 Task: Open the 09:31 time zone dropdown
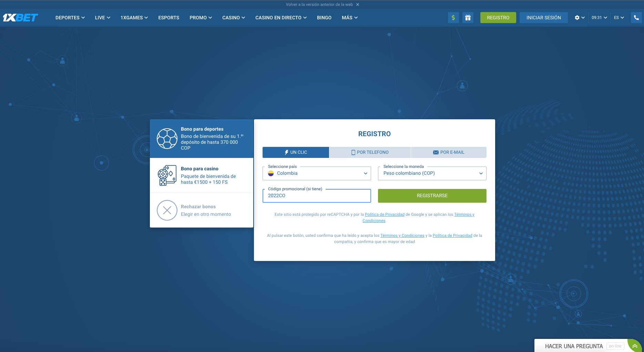(599, 18)
